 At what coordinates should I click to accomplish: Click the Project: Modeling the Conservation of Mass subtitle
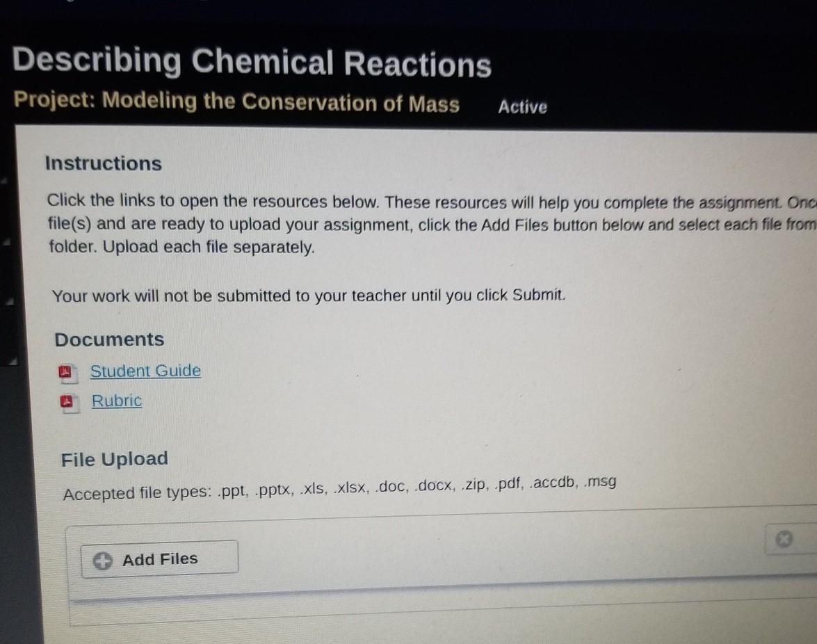point(236,103)
